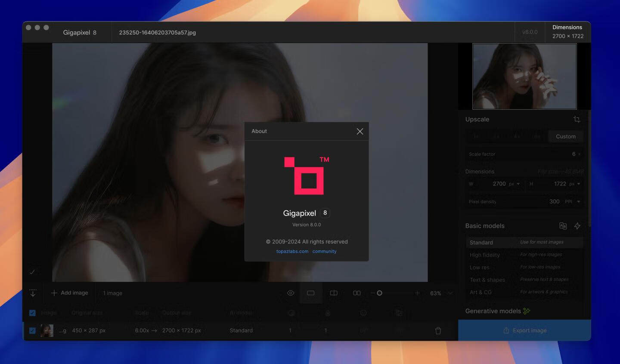Switch to side-by-side view mode
The image size is (620, 364).
pyautogui.click(x=357, y=293)
